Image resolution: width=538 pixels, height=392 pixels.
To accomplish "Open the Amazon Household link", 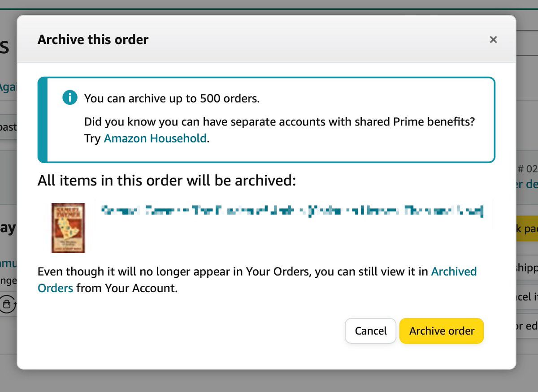I will (x=155, y=138).
